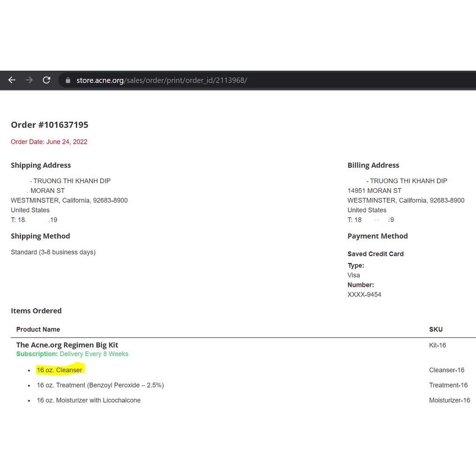Click the Number: label under payment
Viewport: 476px width, 476px height.
361,285
